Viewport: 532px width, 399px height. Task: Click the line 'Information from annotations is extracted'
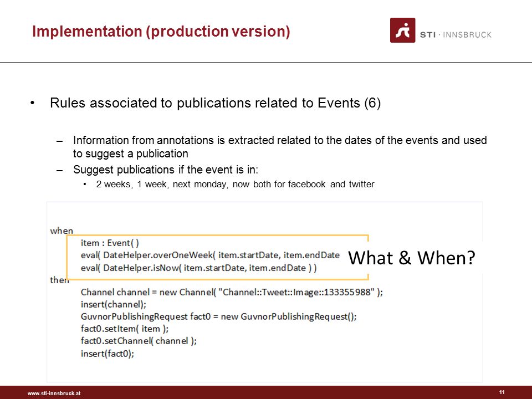click(x=280, y=140)
